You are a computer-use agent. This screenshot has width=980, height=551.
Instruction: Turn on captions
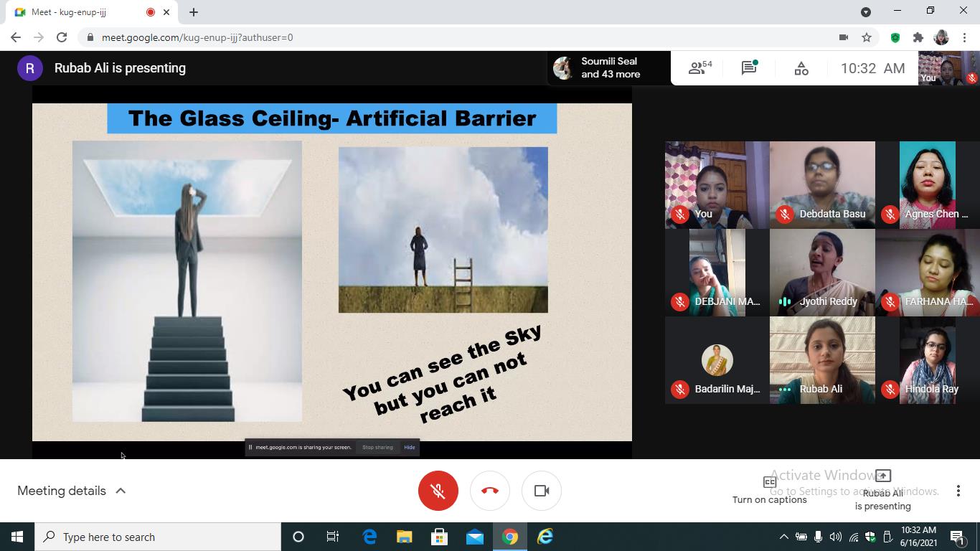769,490
